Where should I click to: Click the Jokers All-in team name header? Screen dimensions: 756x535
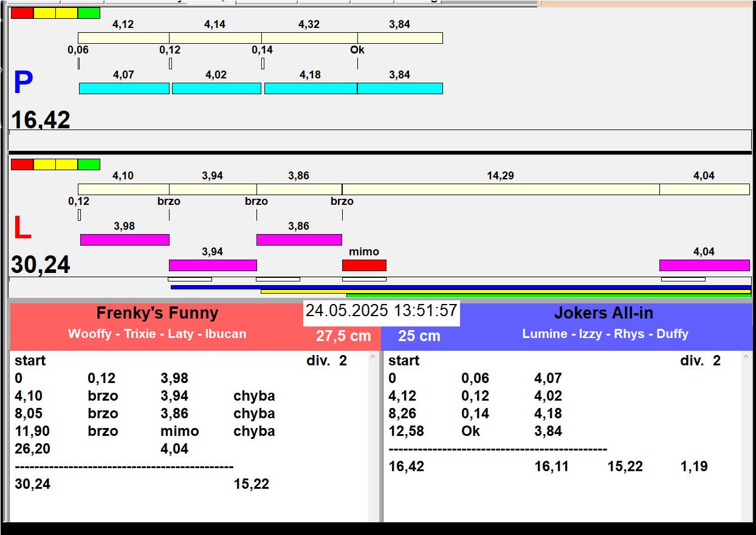click(x=603, y=314)
